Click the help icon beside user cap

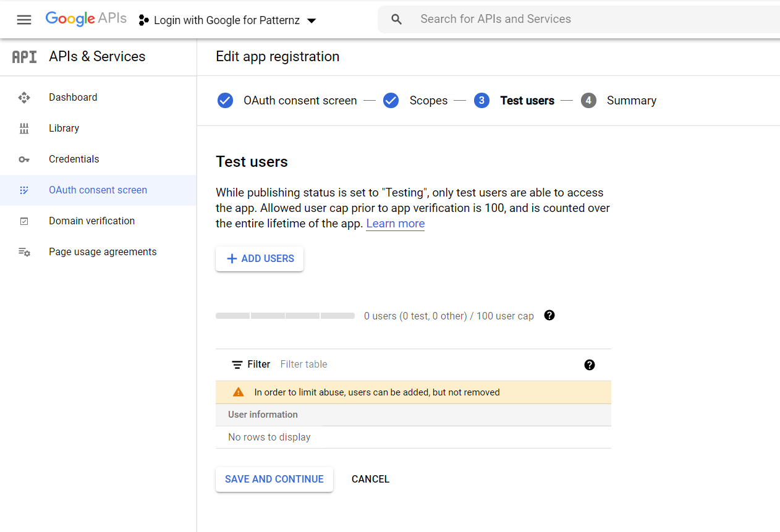tap(549, 316)
